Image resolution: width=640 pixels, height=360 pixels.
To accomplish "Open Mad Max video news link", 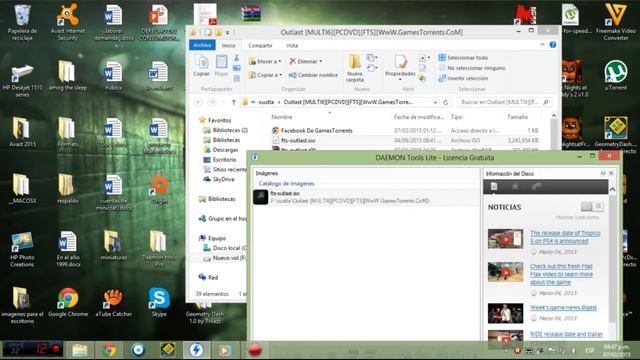I will (562, 274).
